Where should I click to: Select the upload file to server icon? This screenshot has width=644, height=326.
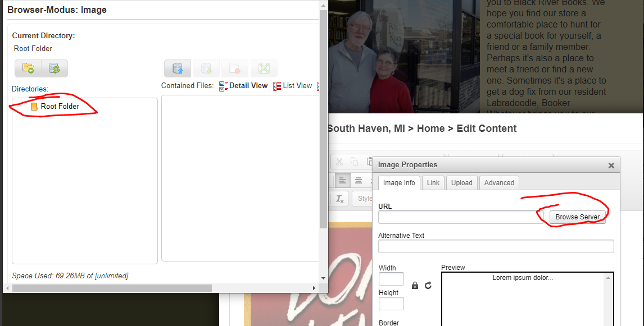[178, 68]
